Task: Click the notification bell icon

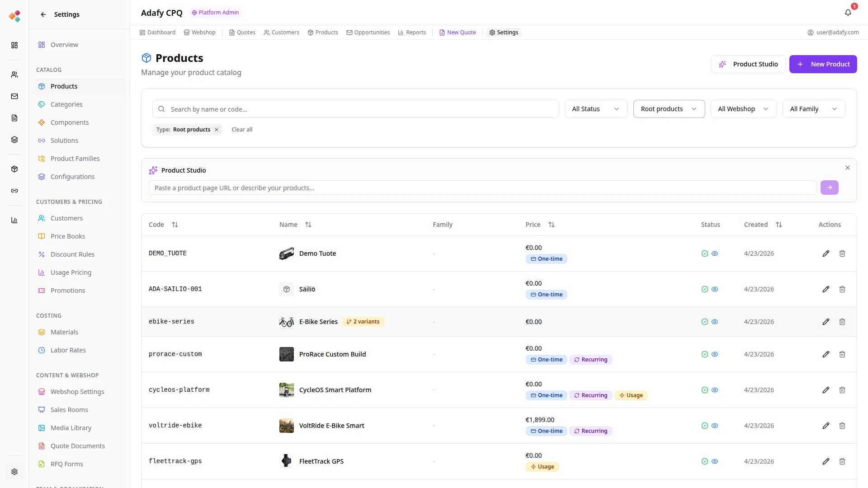Action: 848,13
